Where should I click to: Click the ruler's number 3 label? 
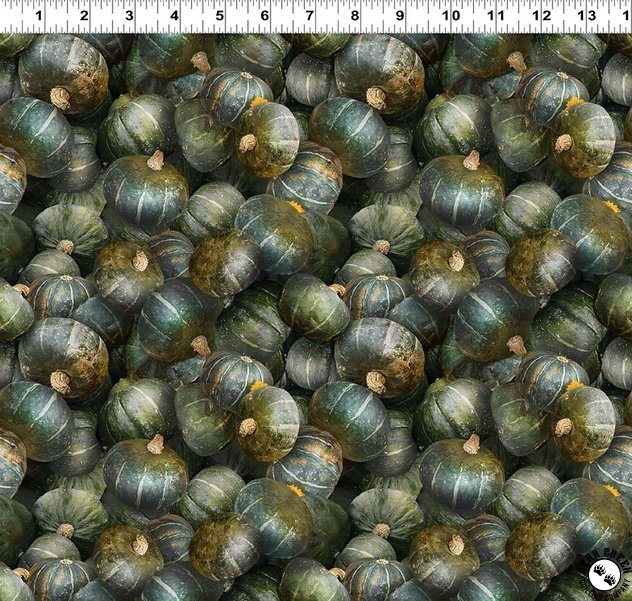pos(129,15)
